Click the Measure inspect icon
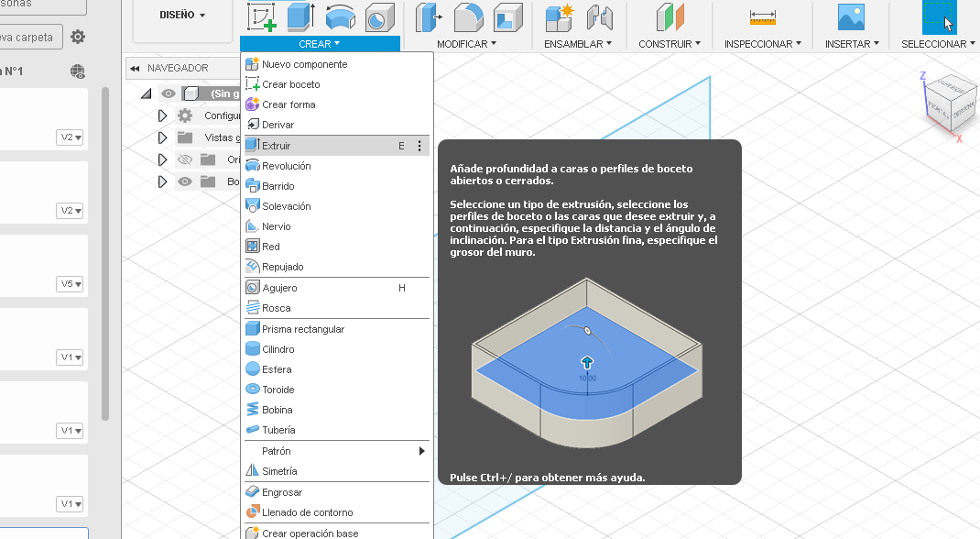Viewport: 980px width, 539px height. coord(763,16)
